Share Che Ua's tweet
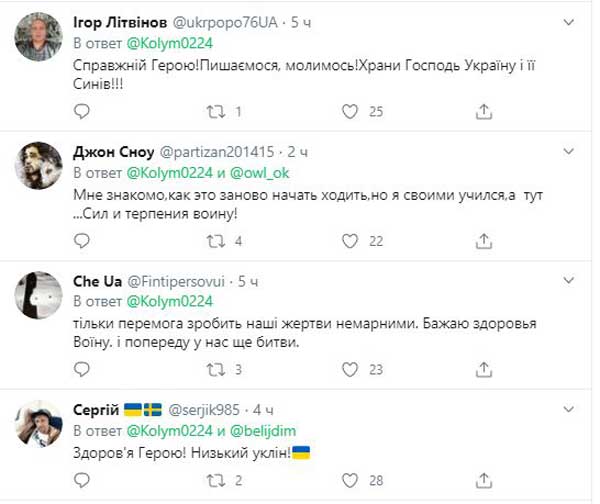 485,369
